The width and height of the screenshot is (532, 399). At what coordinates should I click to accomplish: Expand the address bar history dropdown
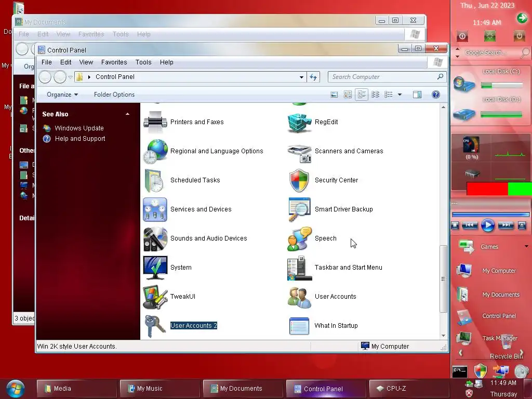301,77
